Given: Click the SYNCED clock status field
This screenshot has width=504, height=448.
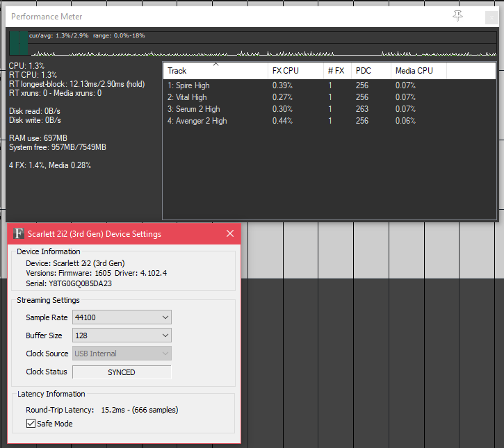Looking at the screenshot, I should pyautogui.click(x=122, y=372).
